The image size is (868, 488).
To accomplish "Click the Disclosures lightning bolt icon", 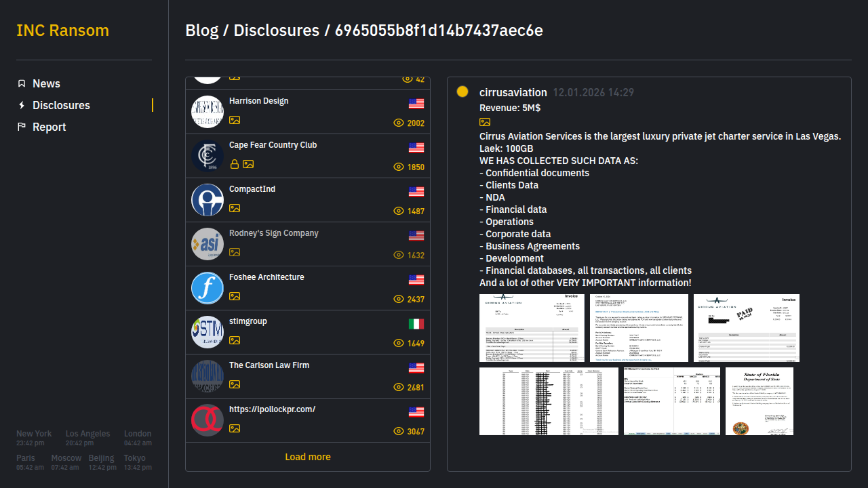I will click(x=22, y=105).
